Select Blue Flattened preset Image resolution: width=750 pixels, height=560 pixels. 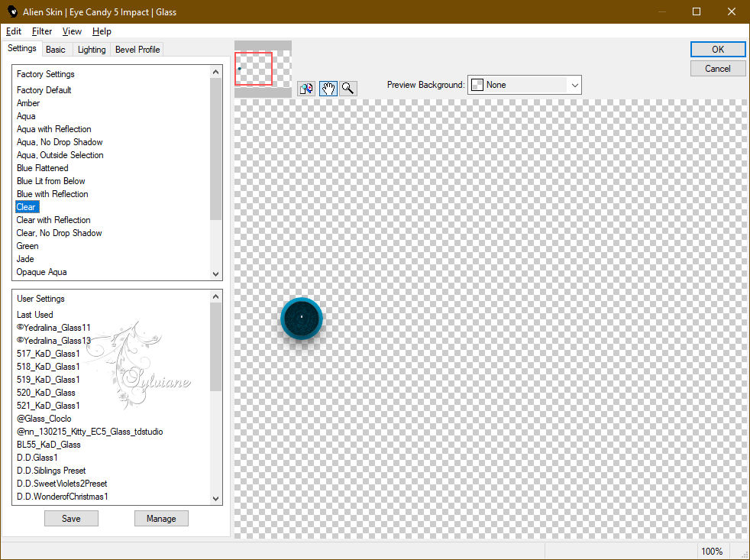tap(43, 168)
